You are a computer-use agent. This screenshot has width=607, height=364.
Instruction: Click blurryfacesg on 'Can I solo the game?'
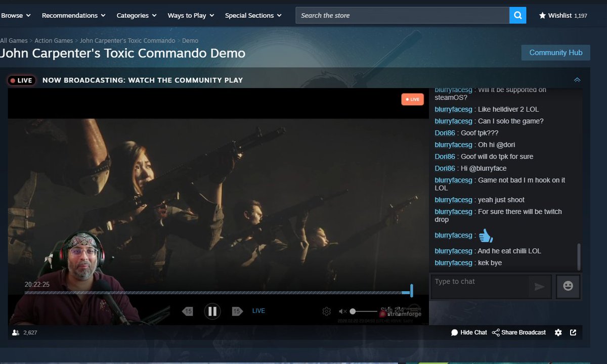pos(453,121)
